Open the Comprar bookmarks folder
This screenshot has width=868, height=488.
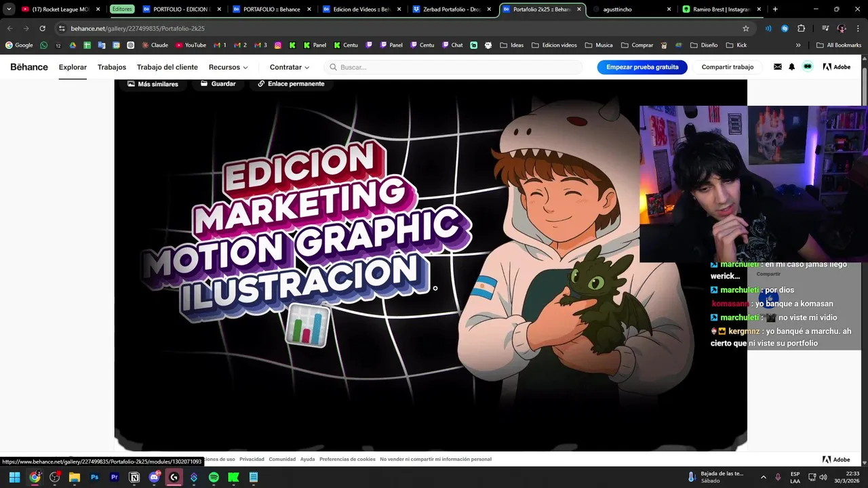coord(637,45)
